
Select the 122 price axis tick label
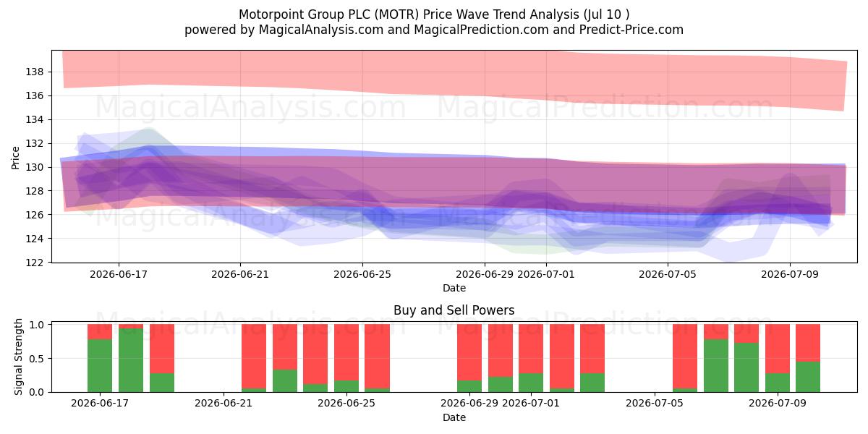[34, 263]
